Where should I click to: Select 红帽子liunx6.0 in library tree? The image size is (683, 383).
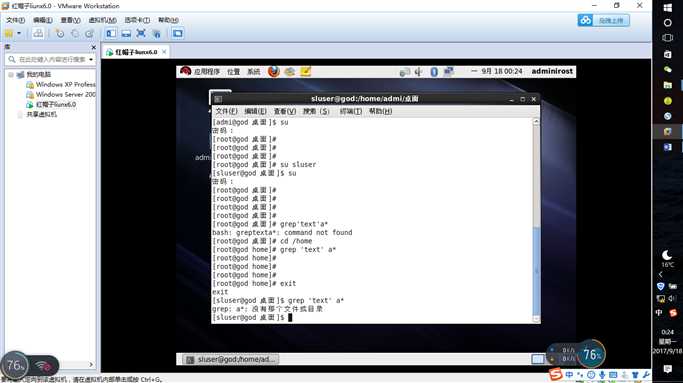point(51,105)
